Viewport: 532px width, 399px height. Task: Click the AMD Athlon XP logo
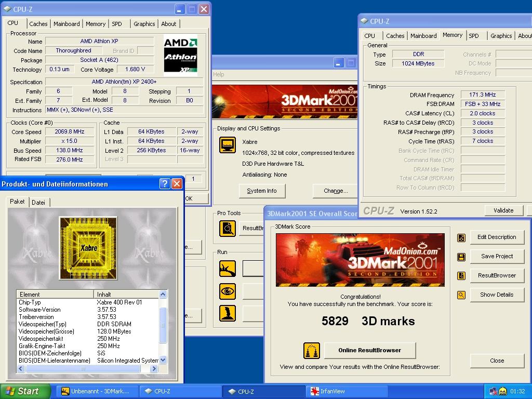(180, 55)
